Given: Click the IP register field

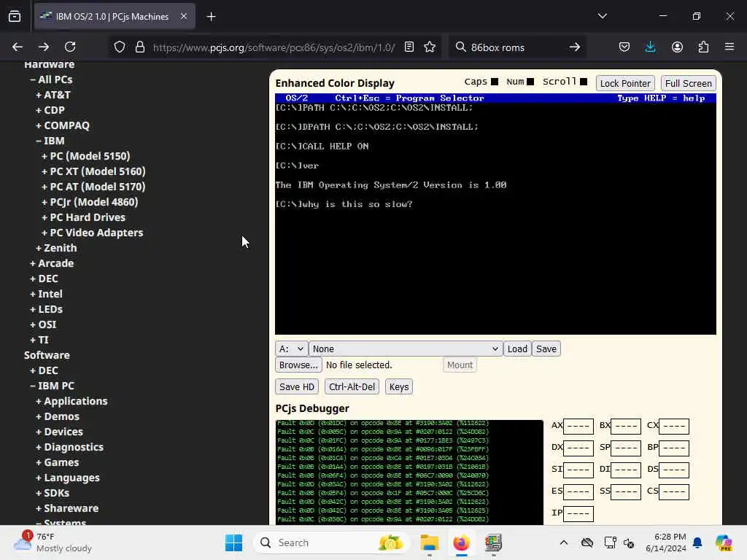Looking at the screenshot, I should click(x=578, y=514).
